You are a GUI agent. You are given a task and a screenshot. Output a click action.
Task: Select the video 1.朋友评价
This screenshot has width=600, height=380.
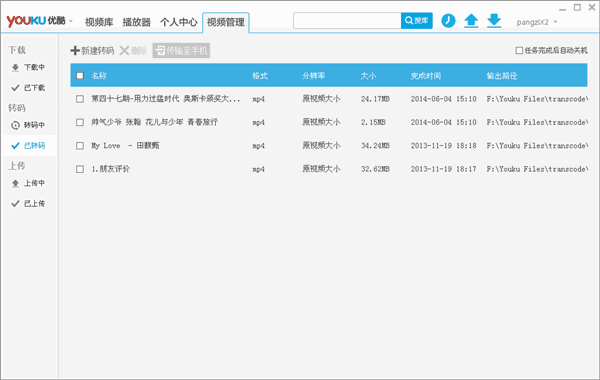tap(111, 169)
